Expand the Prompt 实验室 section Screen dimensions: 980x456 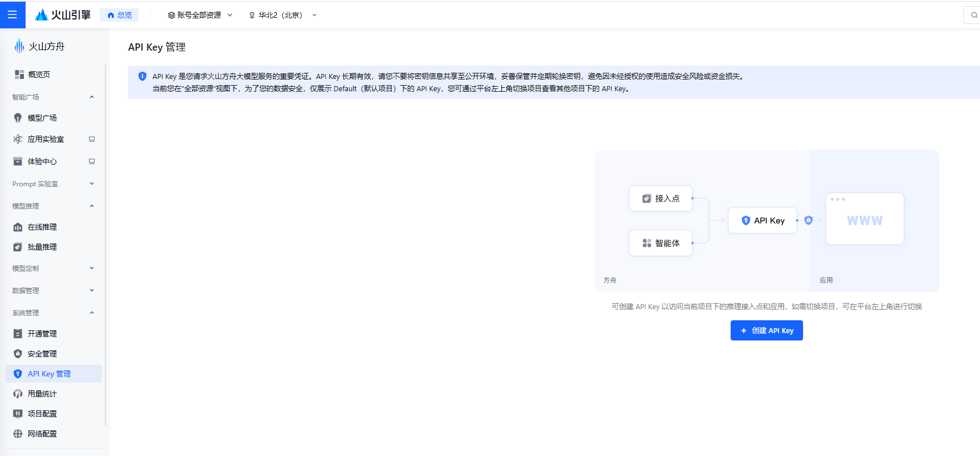92,184
